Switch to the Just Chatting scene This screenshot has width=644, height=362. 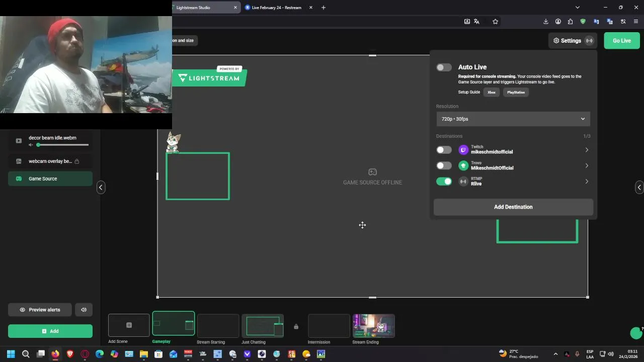point(263,325)
